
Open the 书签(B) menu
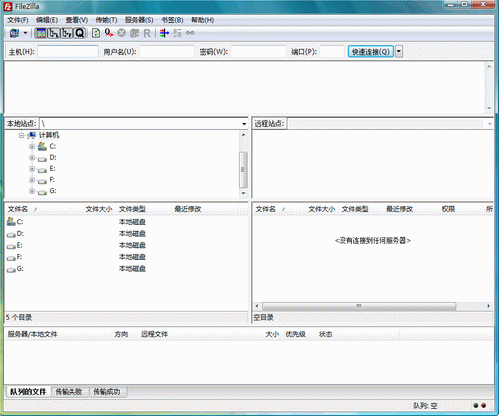pos(172,20)
